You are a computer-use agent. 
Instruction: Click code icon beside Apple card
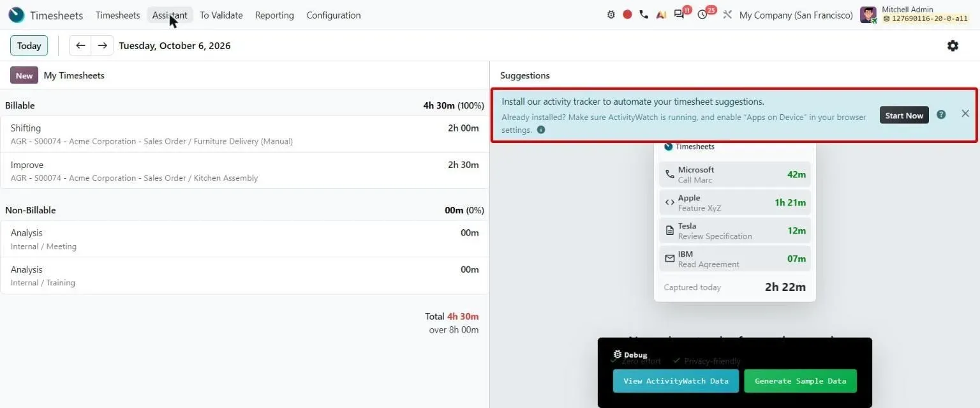coord(669,202)
